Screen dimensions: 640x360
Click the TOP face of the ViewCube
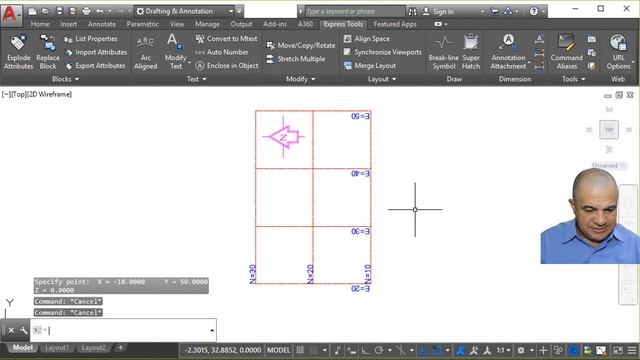coord(609,130)
